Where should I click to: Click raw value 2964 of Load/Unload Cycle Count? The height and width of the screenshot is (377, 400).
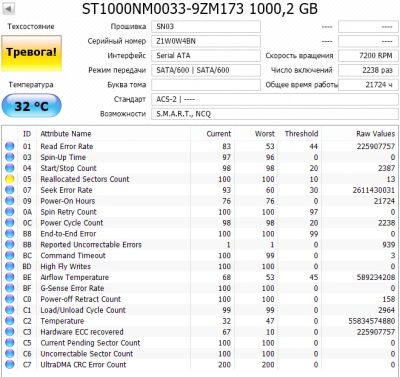pos(386,310)
